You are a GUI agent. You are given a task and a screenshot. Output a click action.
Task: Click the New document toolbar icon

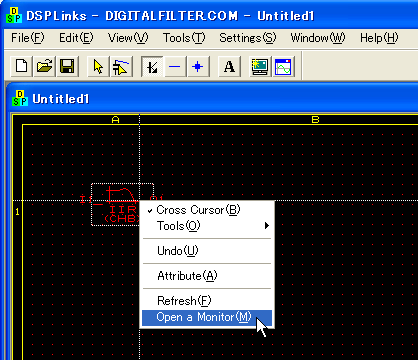(22, 66)
